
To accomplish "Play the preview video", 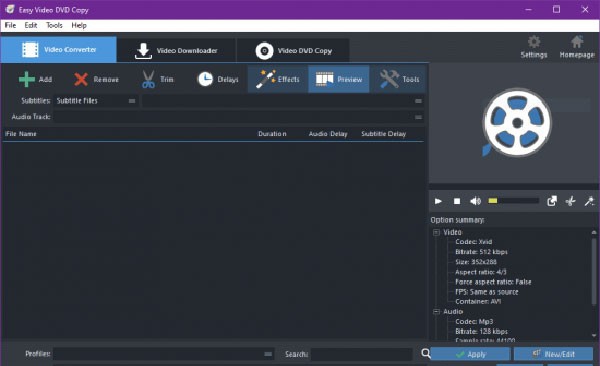I will pyautogui.click(x=438, y=201).
